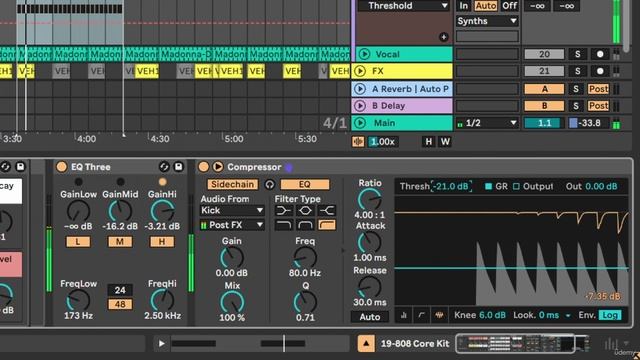
Task: Click the Main track play icon
Action: (x=360, y=122)
